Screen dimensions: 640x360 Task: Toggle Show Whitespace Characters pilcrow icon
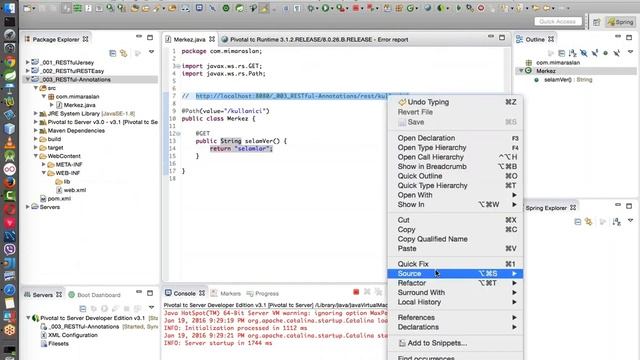pyautogui.click(x=297, y=8)
